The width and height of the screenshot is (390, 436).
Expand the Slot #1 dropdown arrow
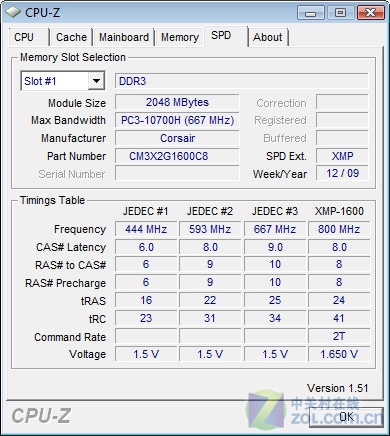(x=96, y=81)
